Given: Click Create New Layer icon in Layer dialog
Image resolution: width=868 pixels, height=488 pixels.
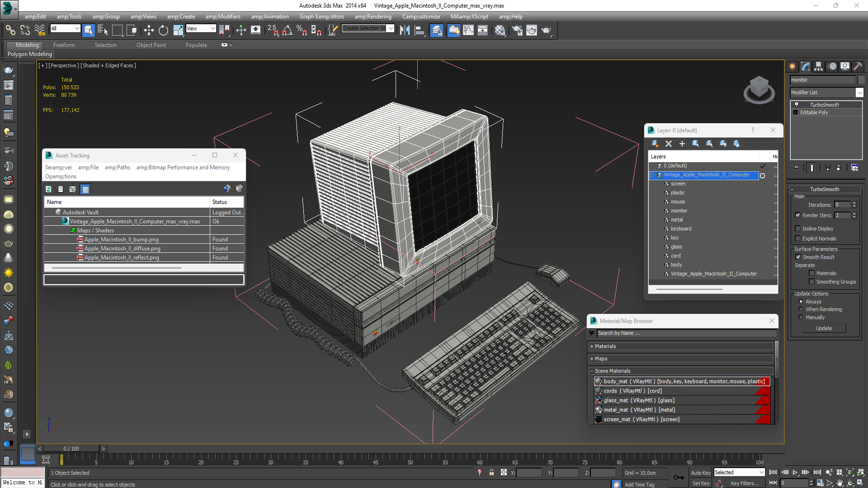Looking at the screenshot, I should [x=655, y=144].
